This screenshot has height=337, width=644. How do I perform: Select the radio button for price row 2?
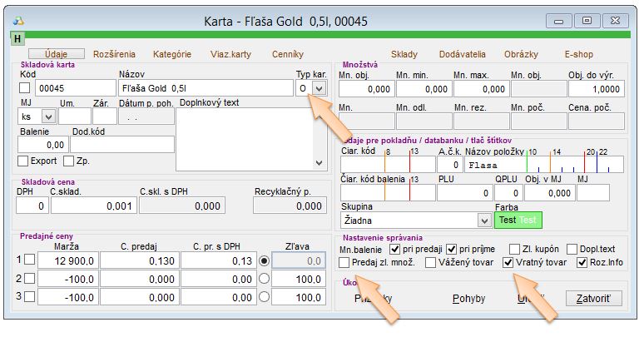click(265, 279)
